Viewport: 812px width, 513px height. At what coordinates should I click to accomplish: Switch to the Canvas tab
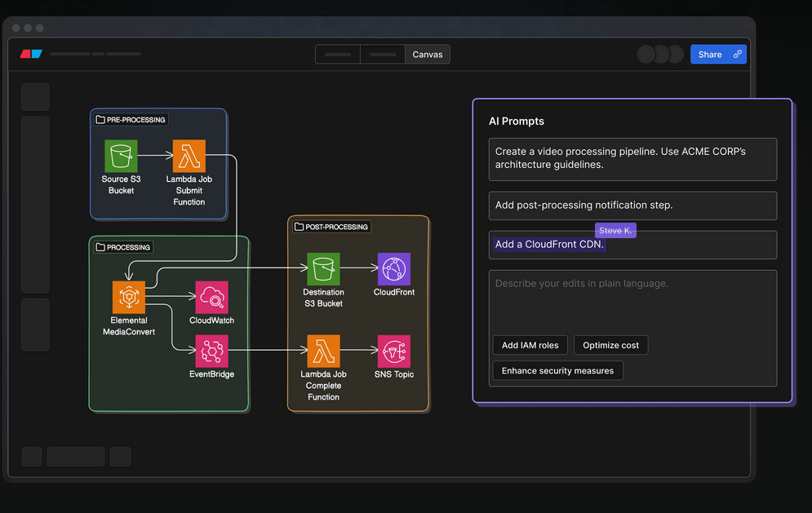pos(428,55)
